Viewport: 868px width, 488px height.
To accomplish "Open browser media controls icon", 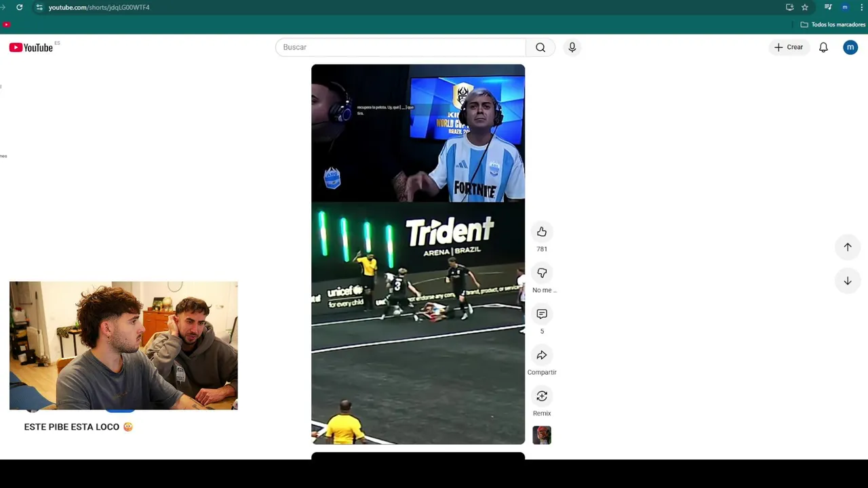I will [828, 7].
